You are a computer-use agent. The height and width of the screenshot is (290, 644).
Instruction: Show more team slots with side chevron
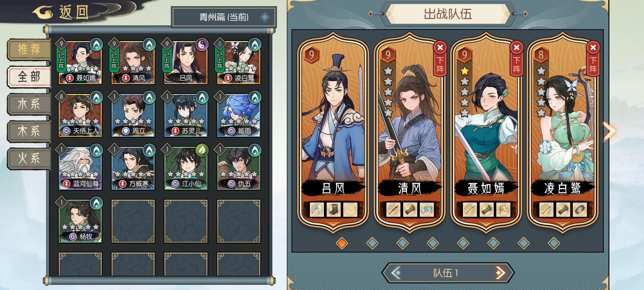pyautogui.click(x=609, y=132)
